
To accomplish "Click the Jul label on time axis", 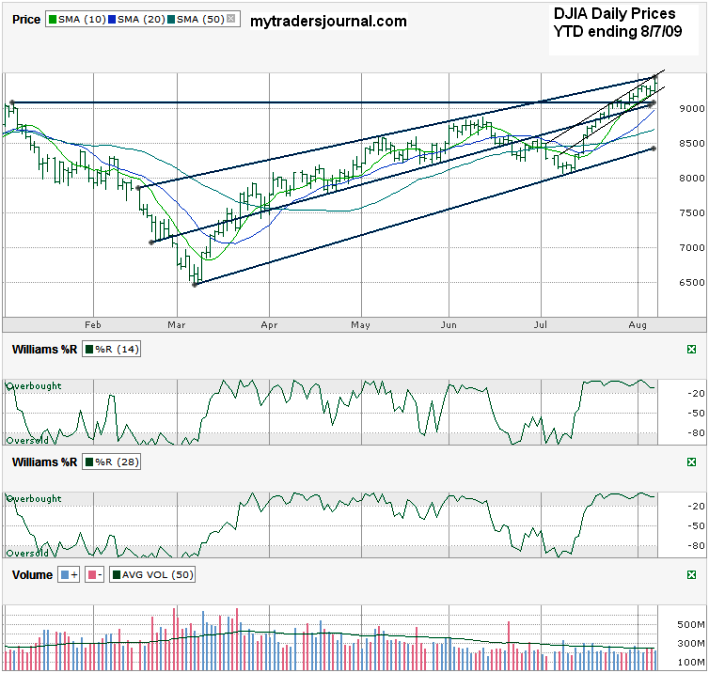I will [x=540, y=325].
